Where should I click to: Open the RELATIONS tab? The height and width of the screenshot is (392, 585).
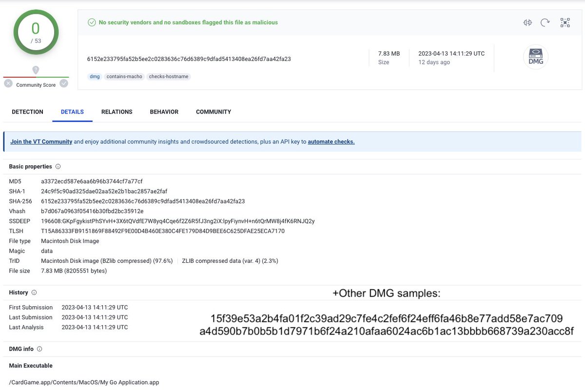[117, 112]
